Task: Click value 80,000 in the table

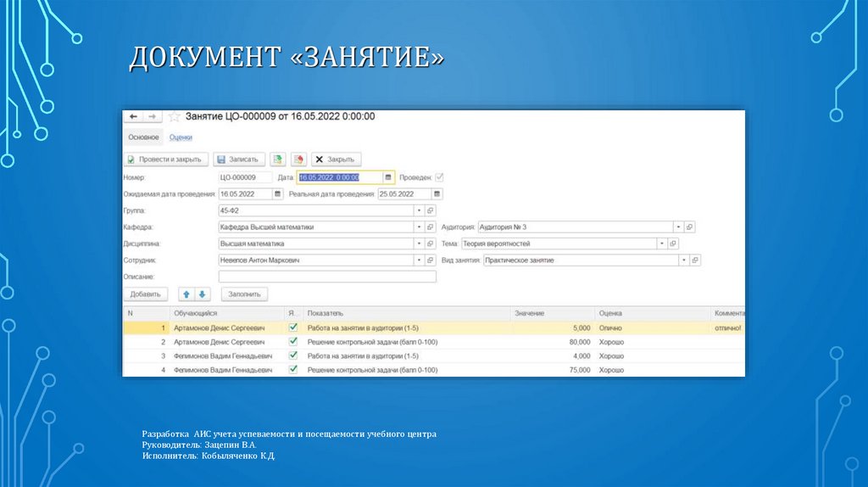Action: [580, 343]
